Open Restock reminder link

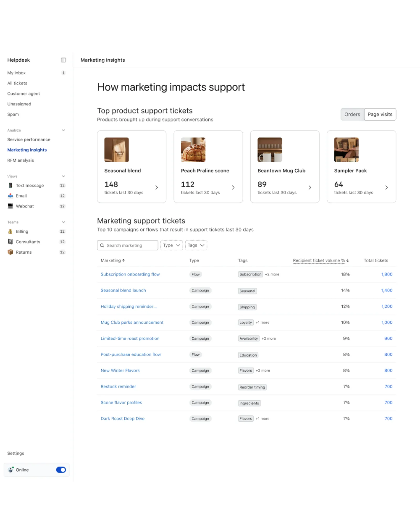coord(118,386)
